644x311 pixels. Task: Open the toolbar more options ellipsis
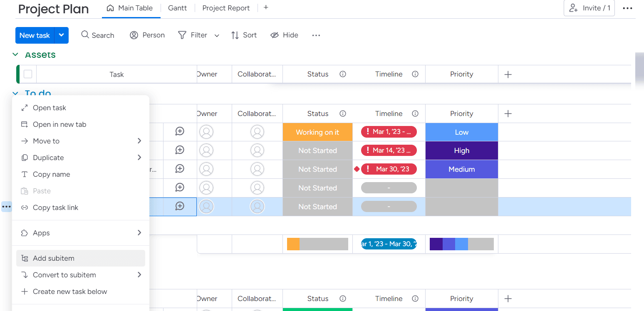pyautogui.click(x=316, y=35)
